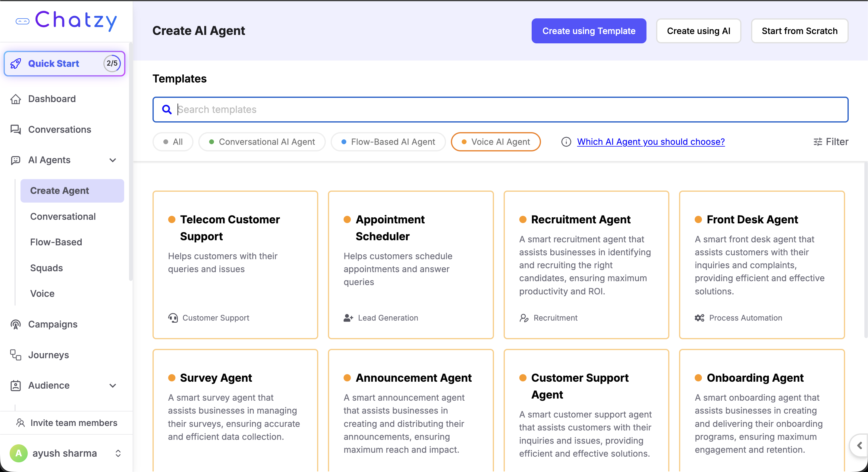Click the Campaigns broadcast icon
The image size is (868, 472).
click(x=15, y=324)
